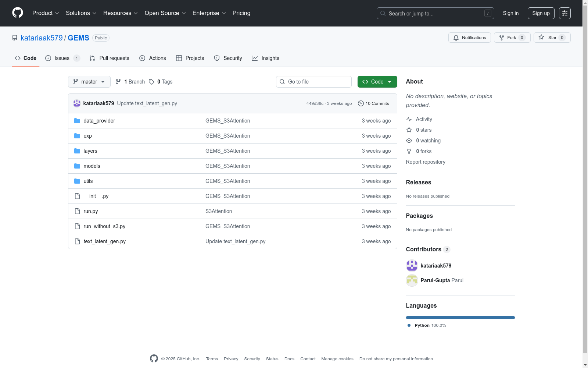
Task: Click the utils folder icon
Action: [x=77, y=181]
